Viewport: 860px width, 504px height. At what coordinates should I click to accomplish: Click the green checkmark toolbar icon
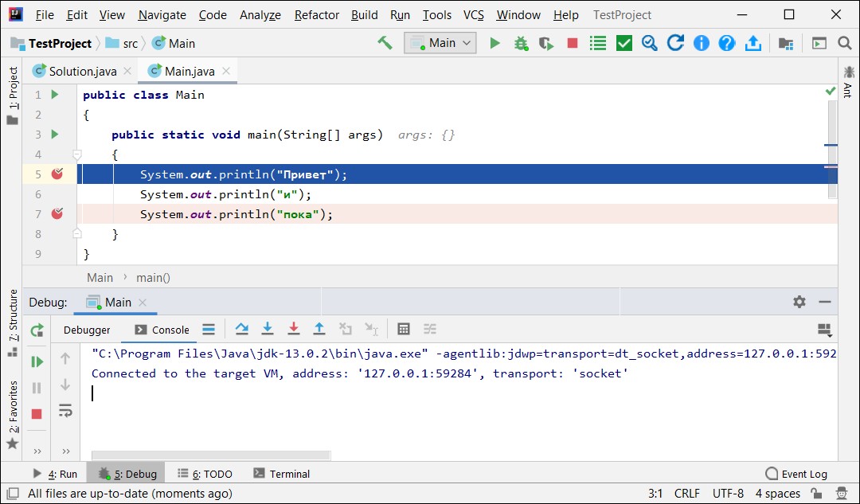point(624,43)
